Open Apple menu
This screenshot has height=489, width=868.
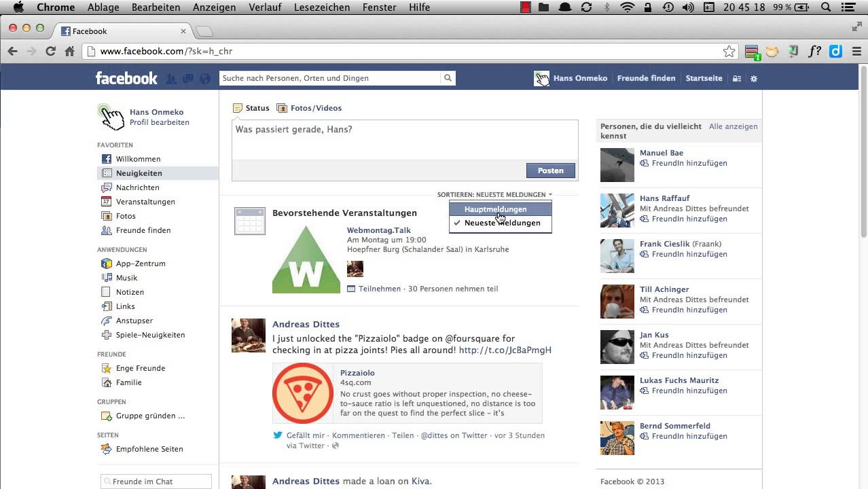tap(19, 7)
